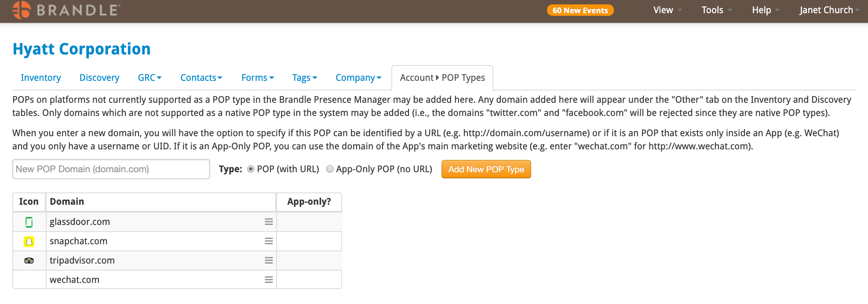
Task: Click the Snapchat ghost icon
Action: (29, 241)
